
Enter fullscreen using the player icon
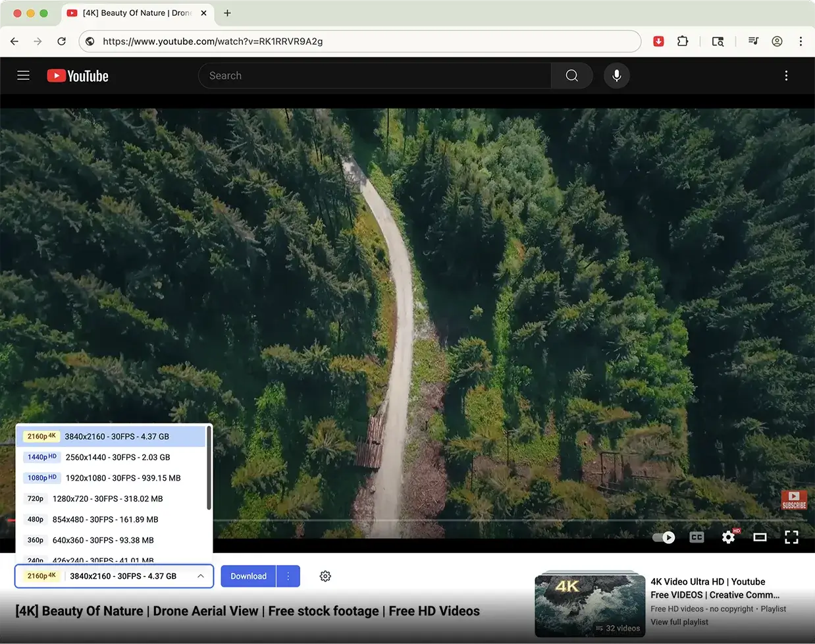(x=791, y=537)
